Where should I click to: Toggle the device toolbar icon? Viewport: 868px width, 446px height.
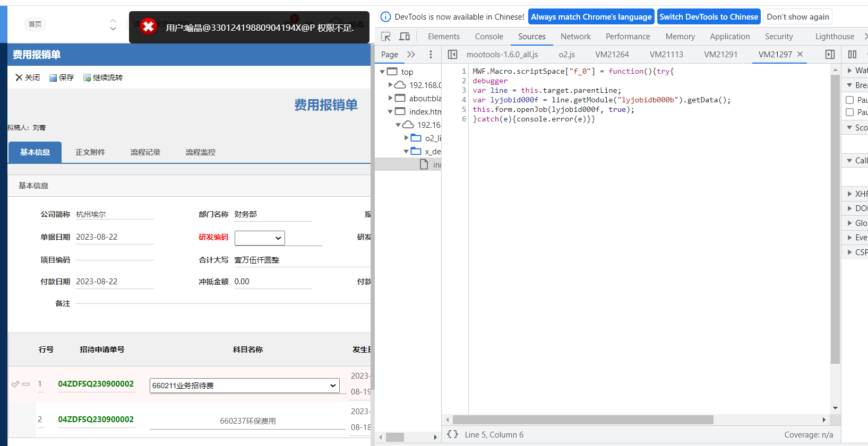(405, 37)
